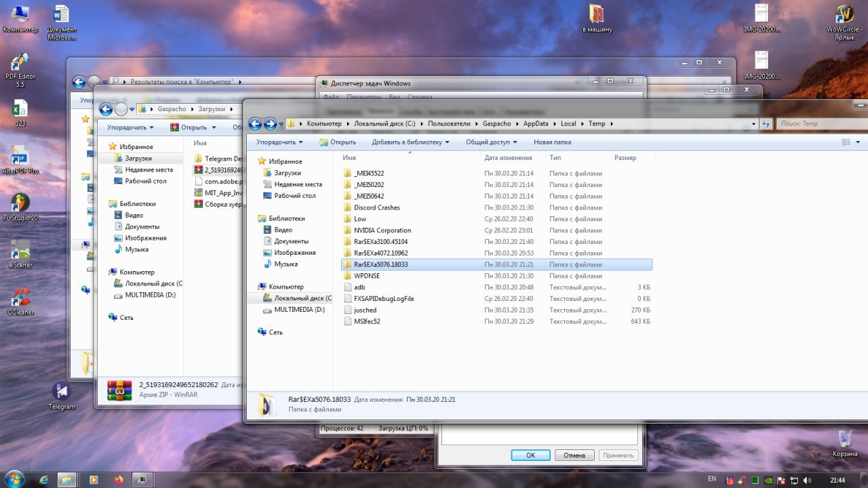
Task: Open the 'в машину' folder on desktop
Action: click(x=597, y=18)
